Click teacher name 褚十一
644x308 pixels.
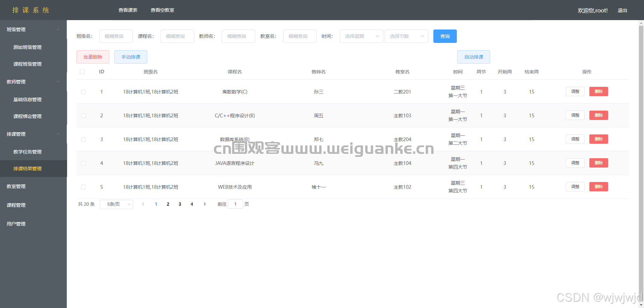coord(319,187)
